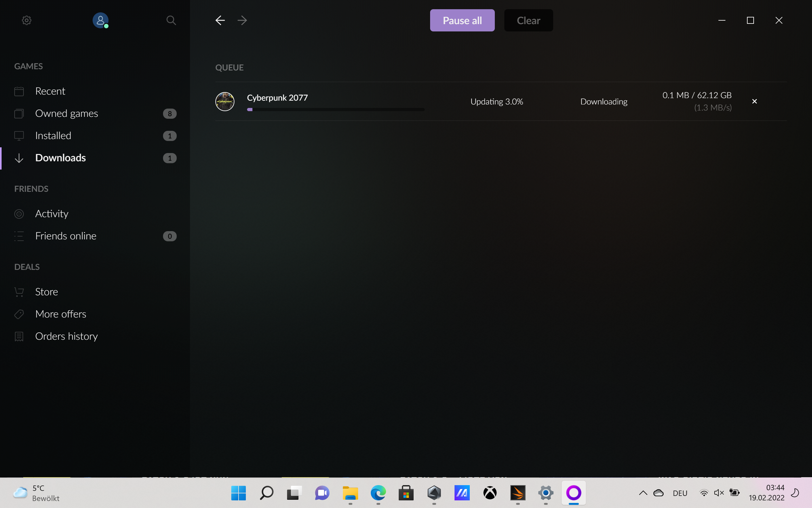Open friends Activity

pos(95,214)
